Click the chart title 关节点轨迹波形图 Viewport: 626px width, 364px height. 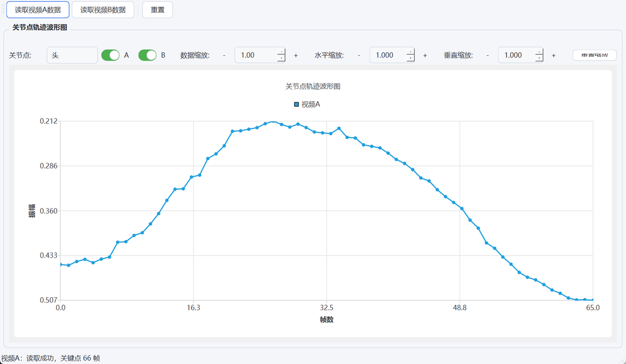[313, 86]
